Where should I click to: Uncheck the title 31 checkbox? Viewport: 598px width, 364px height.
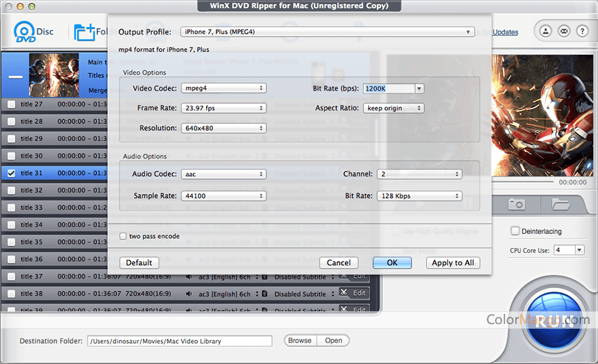click(11, 173)
